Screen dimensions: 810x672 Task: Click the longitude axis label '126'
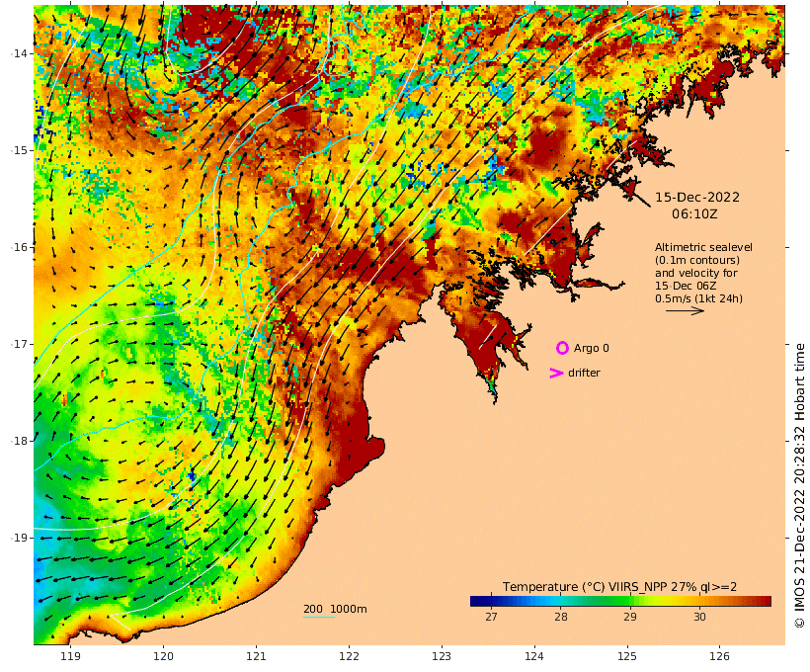(x=719, y=656)
